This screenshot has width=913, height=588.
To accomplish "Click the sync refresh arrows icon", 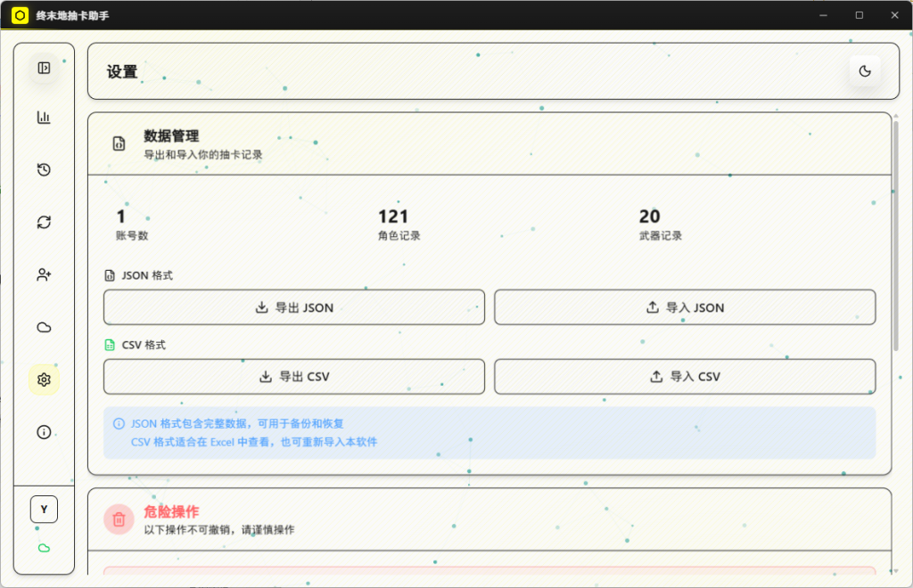I will [44, 222].
